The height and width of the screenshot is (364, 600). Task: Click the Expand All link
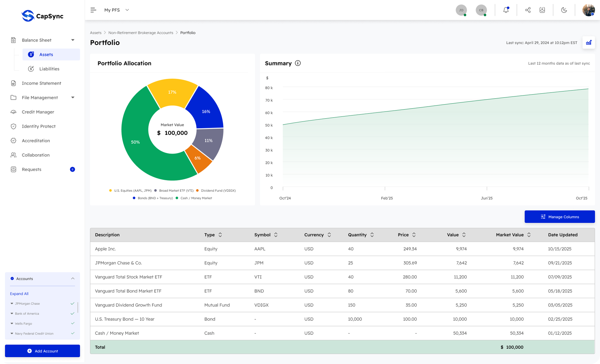coord(19,293)
